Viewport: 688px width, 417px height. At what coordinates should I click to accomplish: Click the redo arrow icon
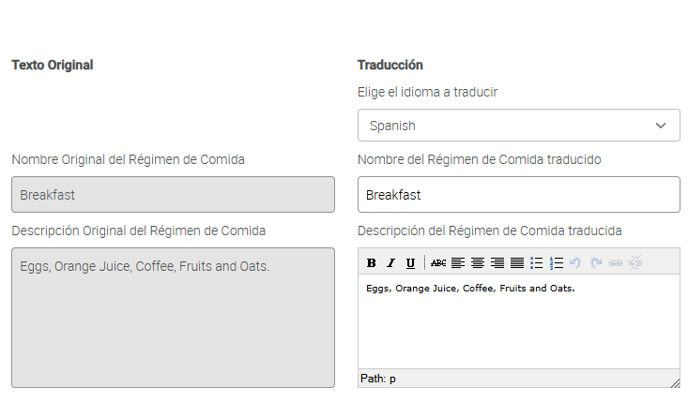[x=596, y=263]
